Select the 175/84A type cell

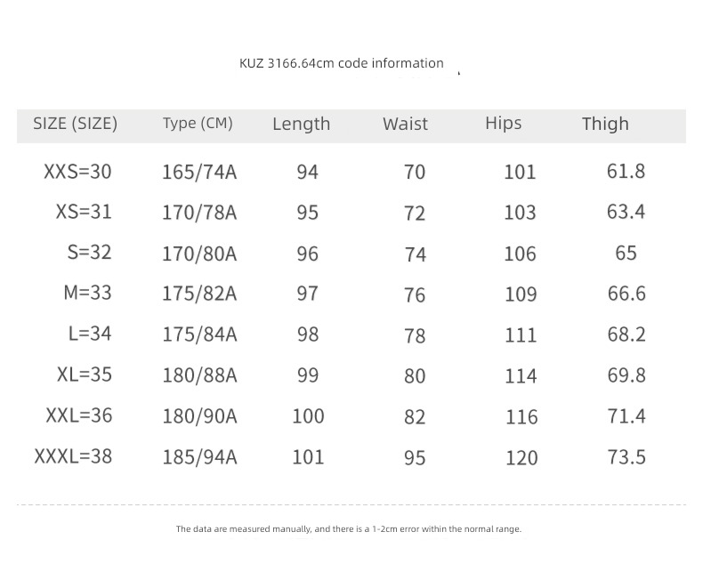click(199, 334)
